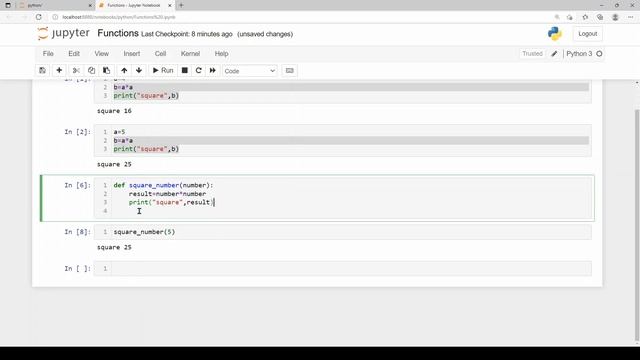The height and width of the screenshot is (360, 640).
Task: Restart kernel and run all cells icon
Action: click(213, 71)
